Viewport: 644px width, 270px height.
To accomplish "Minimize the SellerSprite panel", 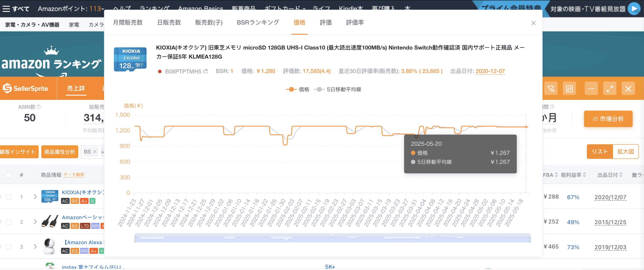I will 591,88.
